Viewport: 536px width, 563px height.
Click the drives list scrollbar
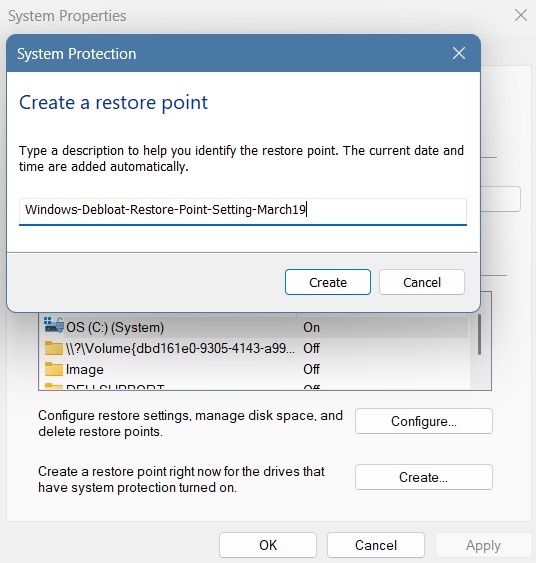(x=479, y=334)
